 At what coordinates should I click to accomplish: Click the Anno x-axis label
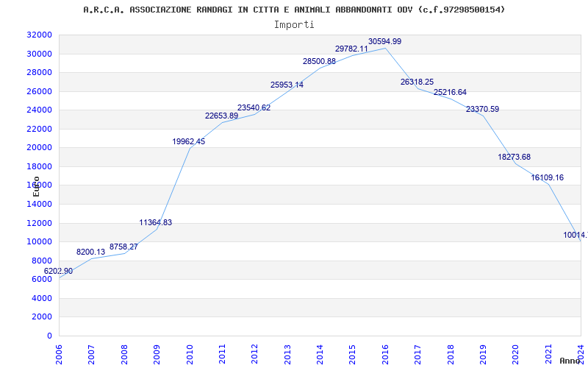coord(570,361)
